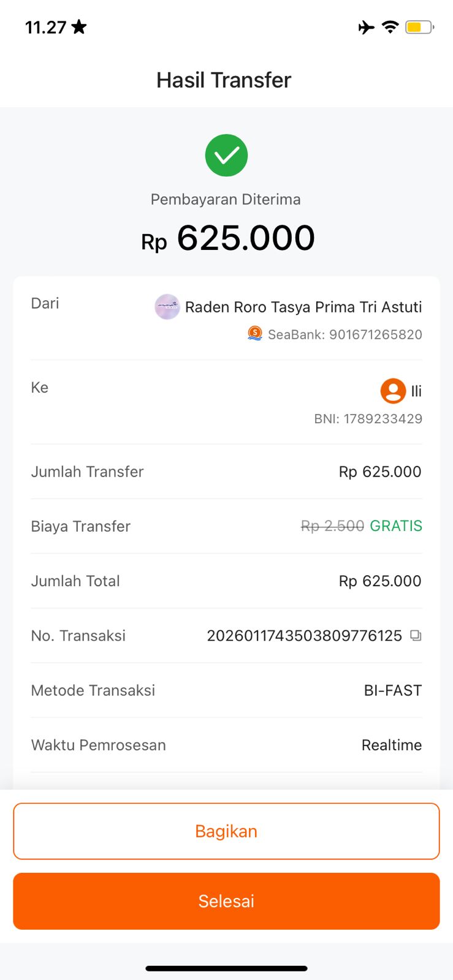The image size is (453, 980).
Task: Tap the Realtime processing time value
Action: [392, 745]
